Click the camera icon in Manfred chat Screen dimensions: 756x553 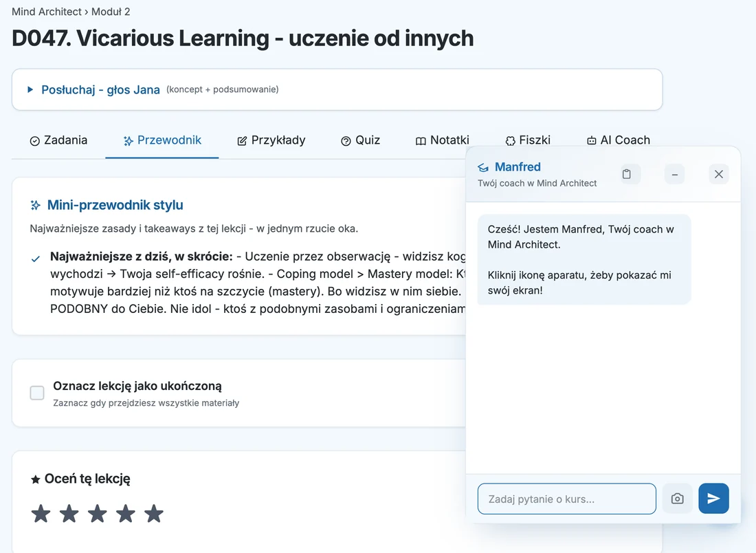click(677, 499)
